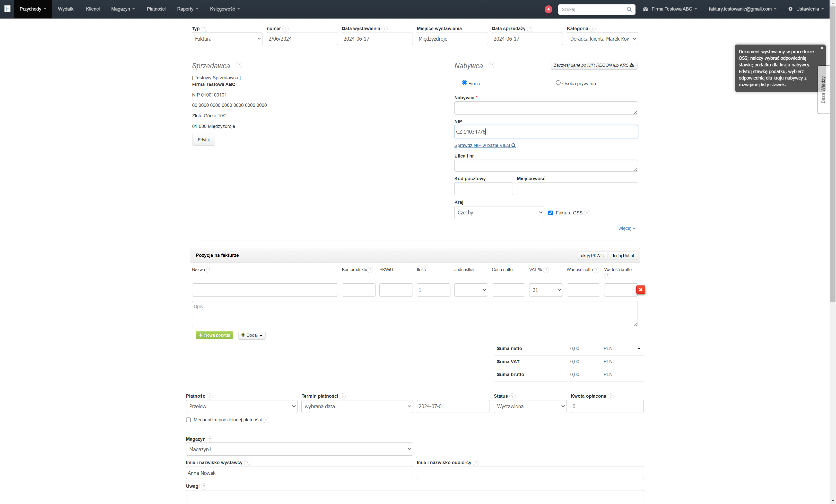Click the help icon next to Sprzedawca
The height and width of the screenshot is (504, 836).
click(x=239, y=65)
